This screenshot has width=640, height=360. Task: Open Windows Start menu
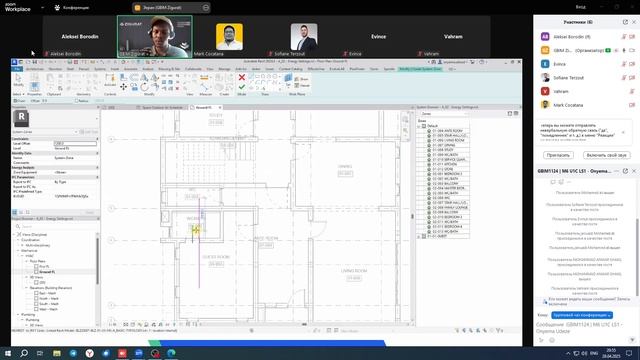[8, 353]
